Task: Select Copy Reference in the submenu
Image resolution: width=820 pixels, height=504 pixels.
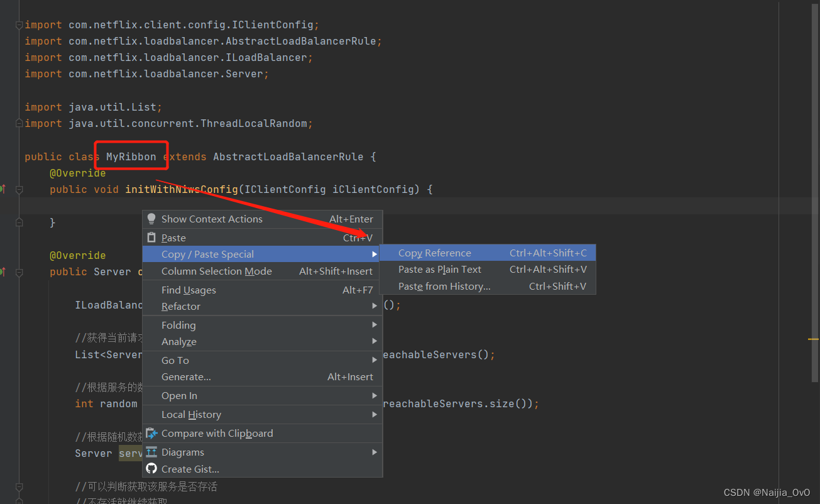Action: click(x=488, y=253)
